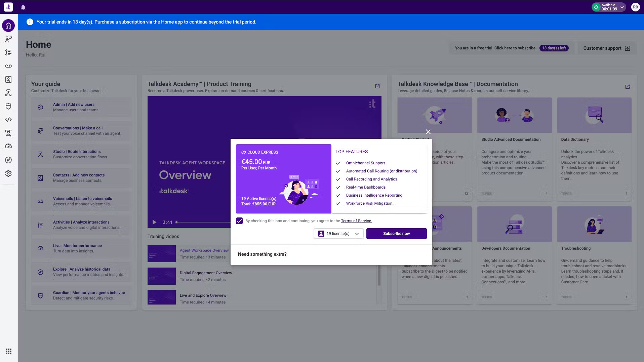The image size is (644, 362).
Task: Click the info icon in trial banner
Action: click(x=30, y=22)
